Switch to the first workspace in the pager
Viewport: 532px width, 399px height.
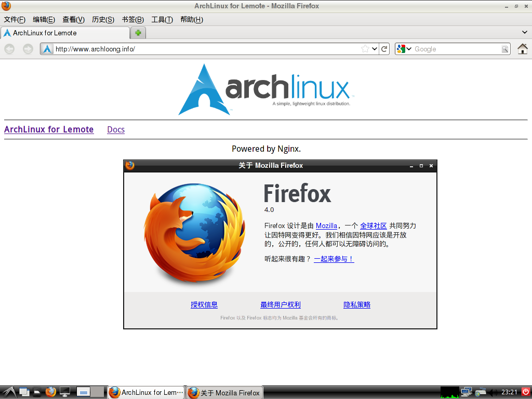click(x=83, y=392)
